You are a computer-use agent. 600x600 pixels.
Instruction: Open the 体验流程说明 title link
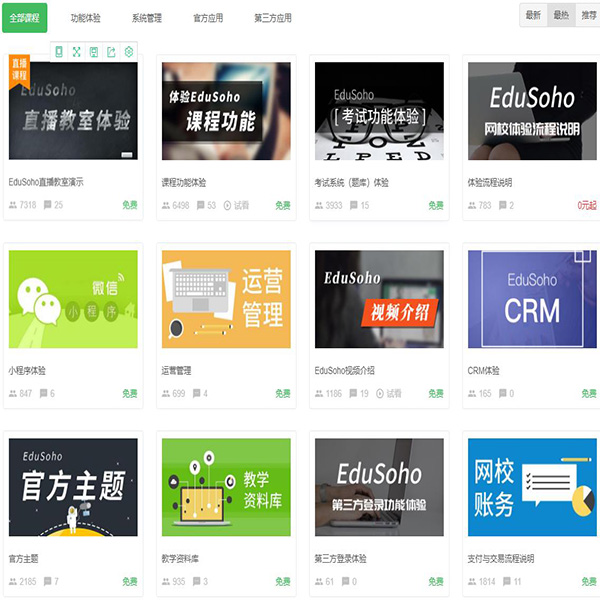point(490,183)
